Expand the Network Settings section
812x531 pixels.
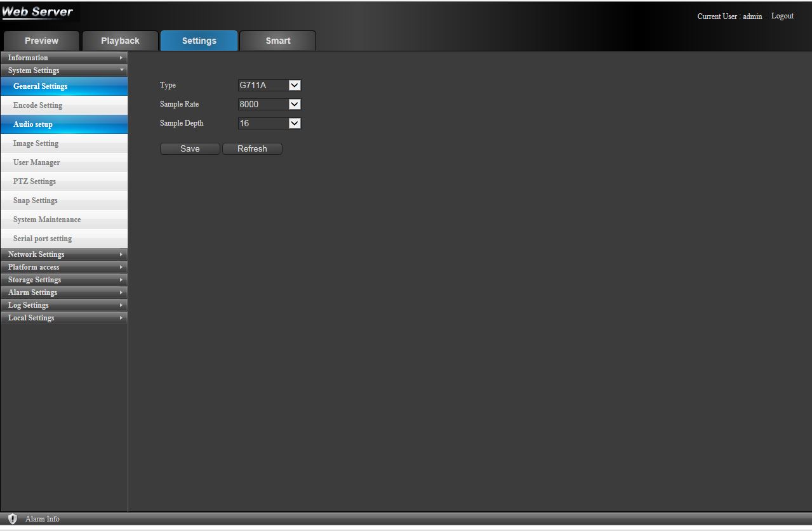point(63,254)
